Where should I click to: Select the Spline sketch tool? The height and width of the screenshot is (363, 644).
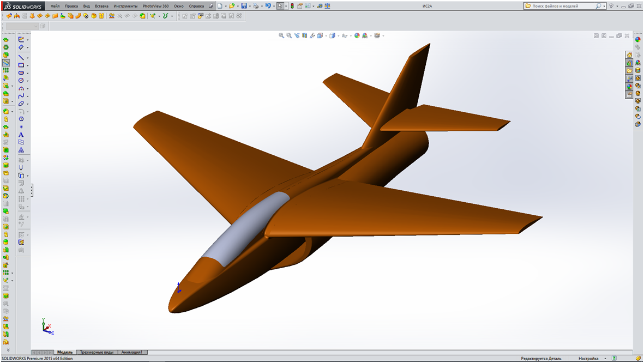click(21, 96)
